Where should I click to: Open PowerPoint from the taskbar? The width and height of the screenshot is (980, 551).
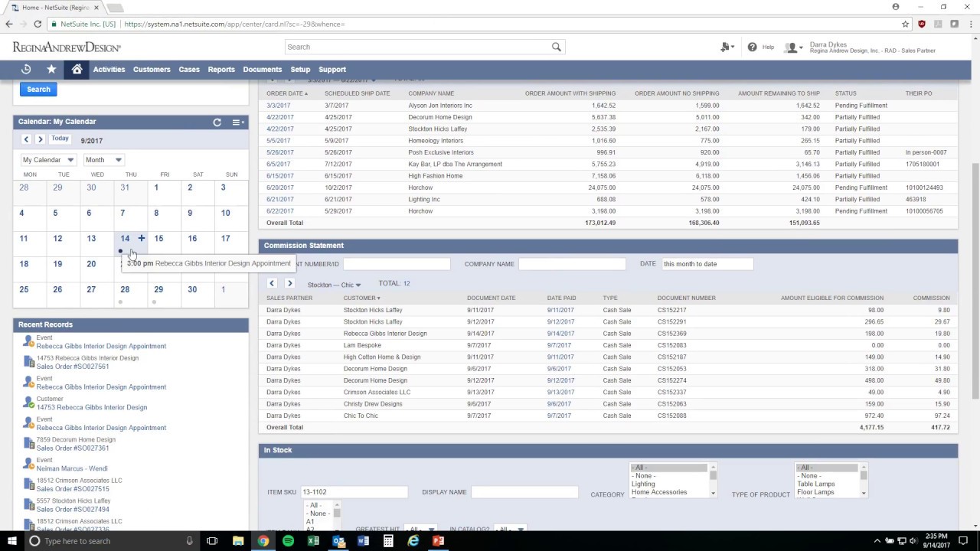point(438,541)
